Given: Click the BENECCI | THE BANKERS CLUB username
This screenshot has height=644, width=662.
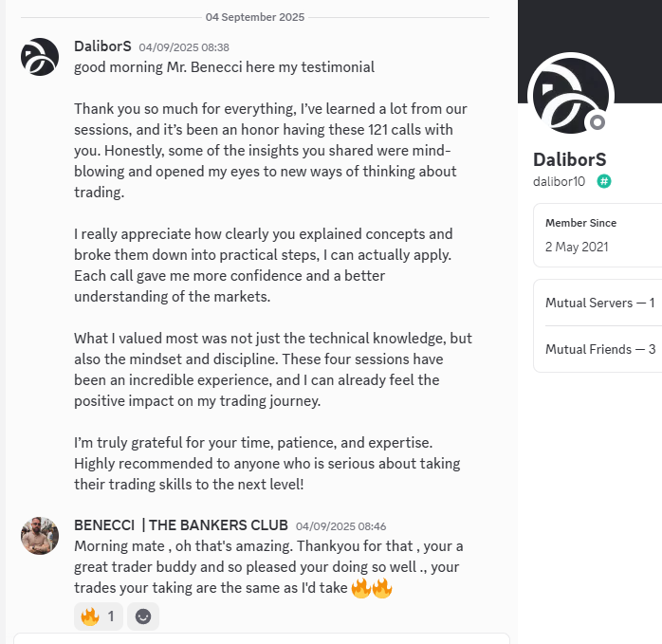Looking at the screenshot, I should tap(180, 525).
